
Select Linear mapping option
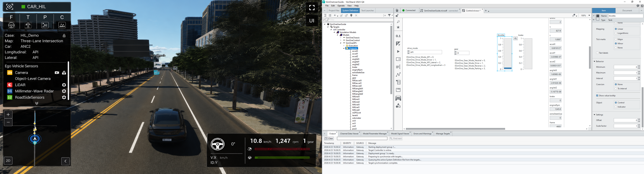coord(619,29)
